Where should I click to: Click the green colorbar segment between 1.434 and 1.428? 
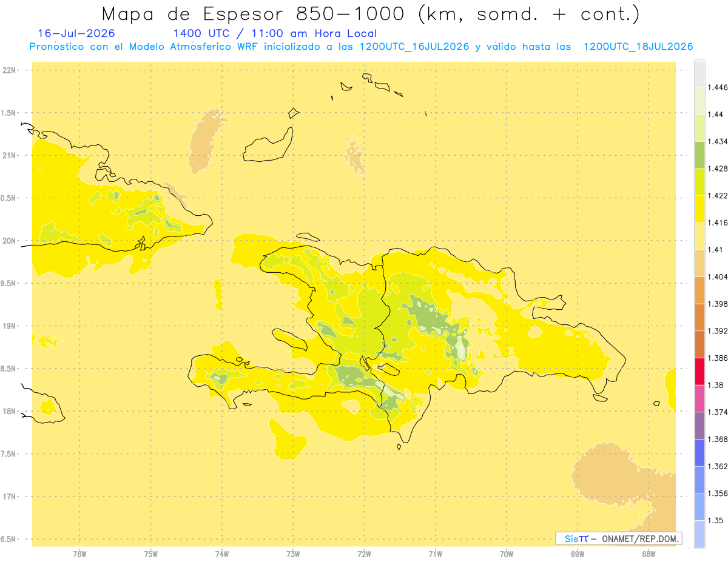click(x=699, y=155)
